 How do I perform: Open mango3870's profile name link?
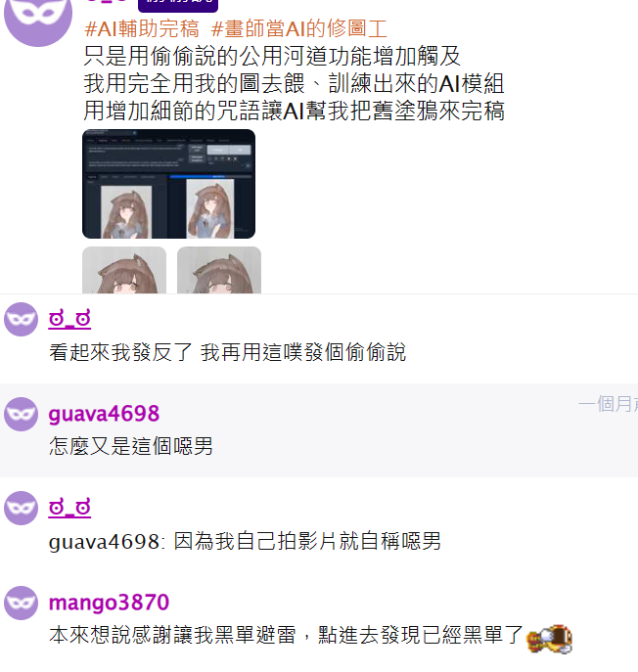pyautogui.click(x=109, y=603)
